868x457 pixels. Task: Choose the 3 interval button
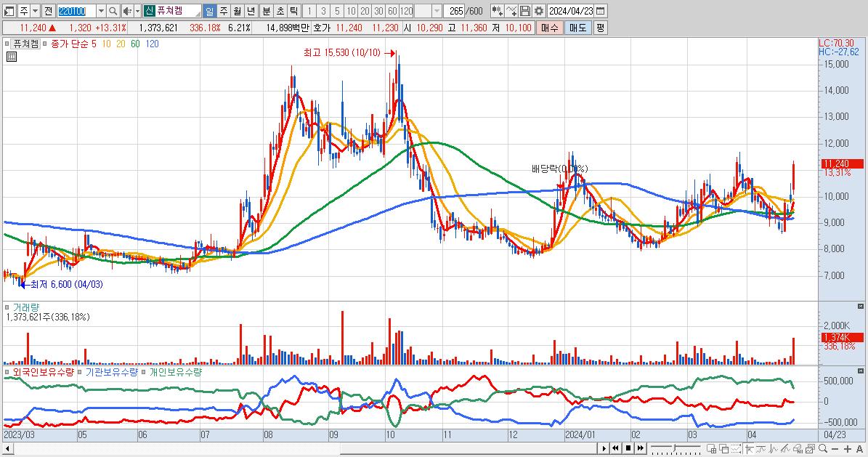[x=323, y=10]
